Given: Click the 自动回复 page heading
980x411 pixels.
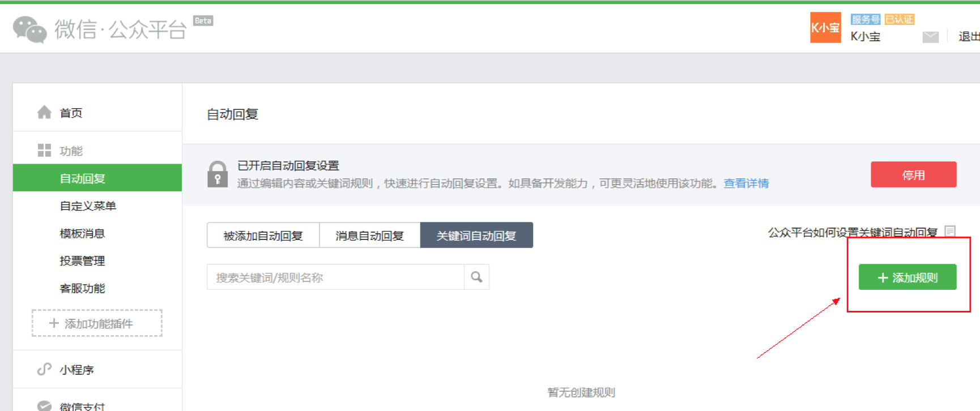Looking at the screenshot, I should point(233,114).
